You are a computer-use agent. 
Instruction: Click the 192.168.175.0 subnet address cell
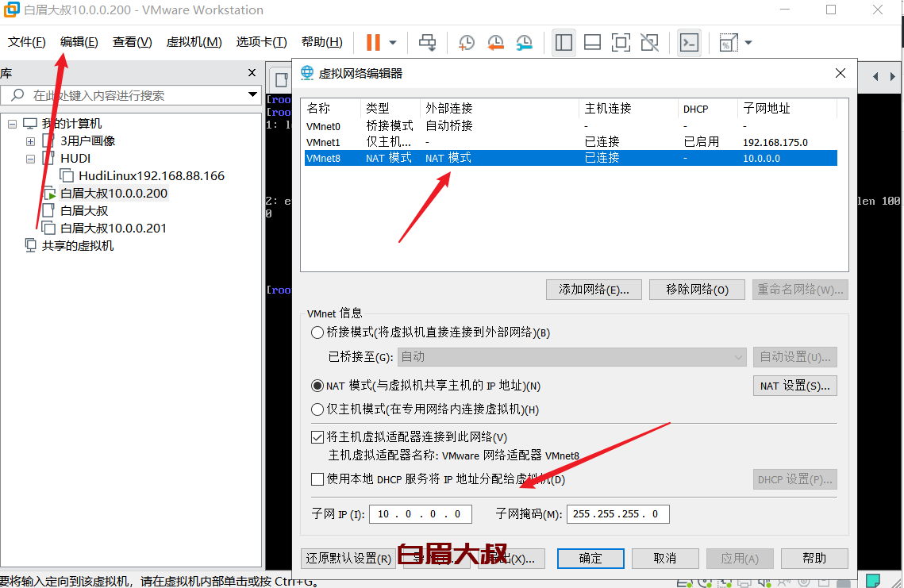pyautogui.click(x=775, y=142)
